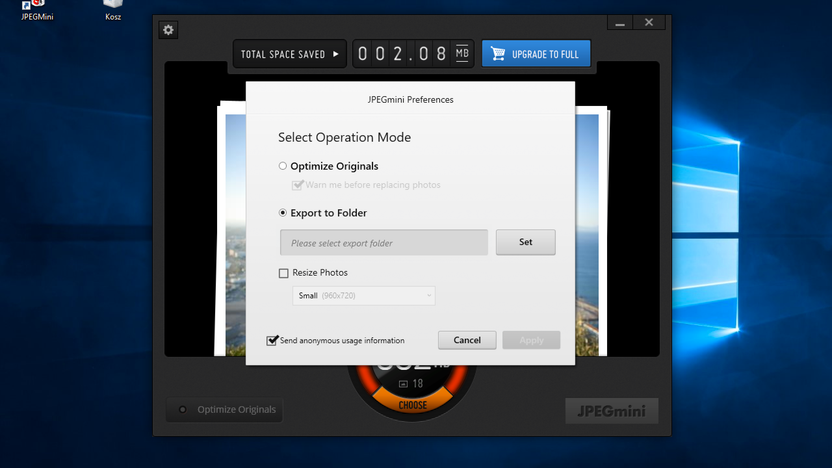Click Upgrade to Full button
Image resolution: width=832 pixels, height=468 pixels.
[x=536, y=54]
